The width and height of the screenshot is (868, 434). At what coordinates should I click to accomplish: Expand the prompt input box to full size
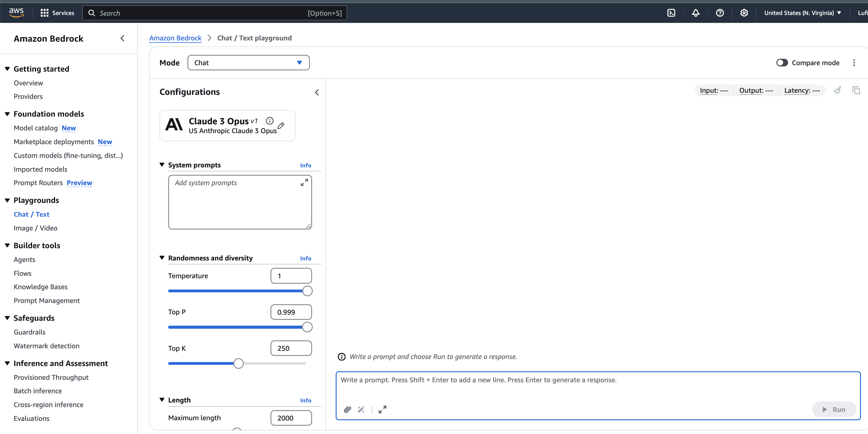[382, 410]
